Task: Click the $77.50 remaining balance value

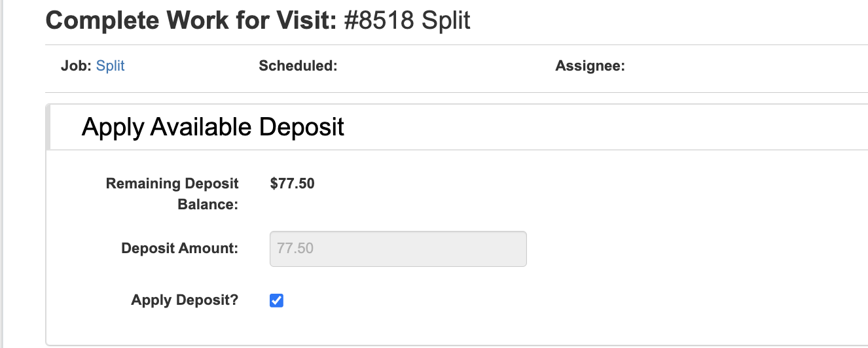Action: click(x=292, y=184)
